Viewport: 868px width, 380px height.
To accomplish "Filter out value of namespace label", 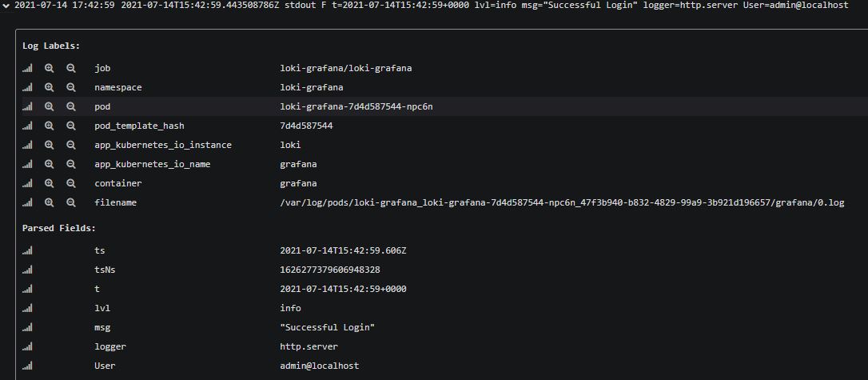I will coord(70,88).
